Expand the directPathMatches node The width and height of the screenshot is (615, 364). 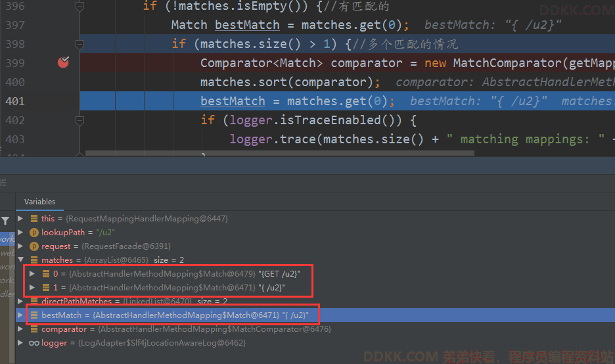pos(20,301)
